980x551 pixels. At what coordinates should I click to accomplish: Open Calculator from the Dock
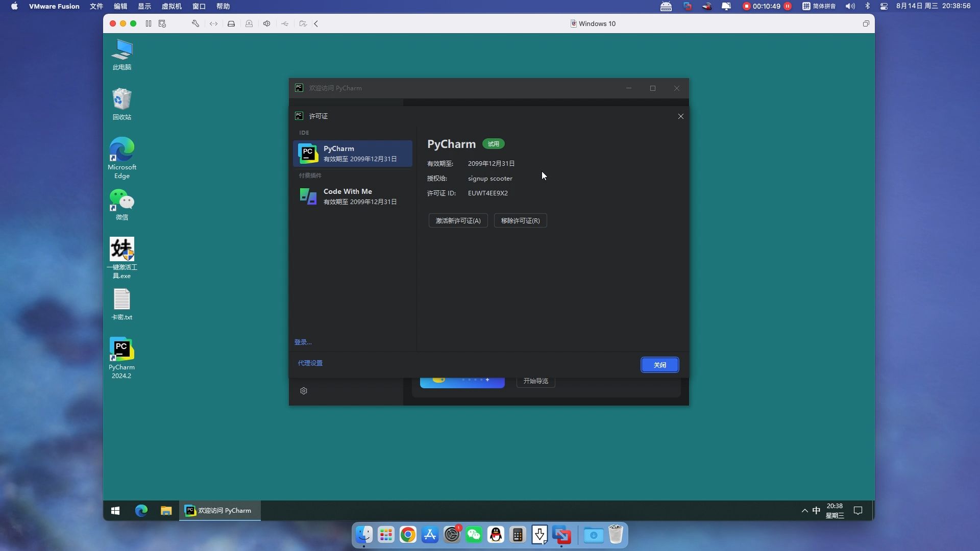tap(518, 535)
